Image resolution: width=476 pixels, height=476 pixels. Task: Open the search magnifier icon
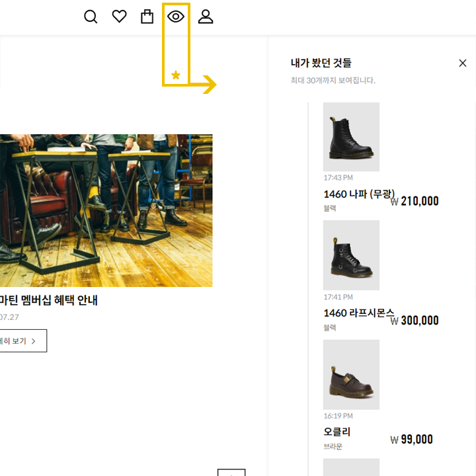[x=91, y=17]
